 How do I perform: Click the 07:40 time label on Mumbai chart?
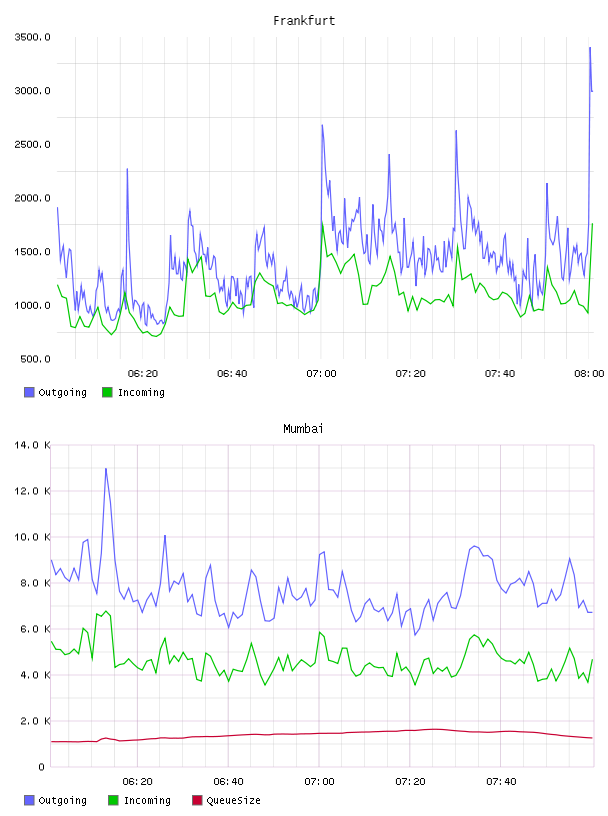coord(501,782)
